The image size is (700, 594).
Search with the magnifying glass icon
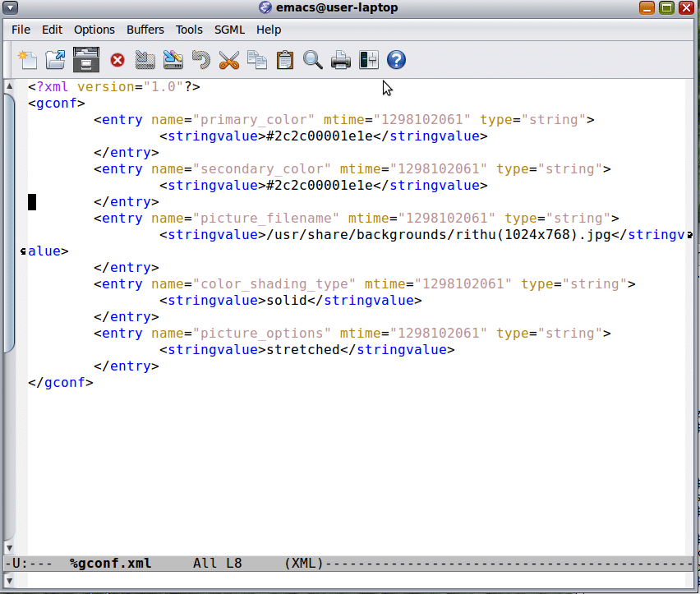tap(312, 60)
